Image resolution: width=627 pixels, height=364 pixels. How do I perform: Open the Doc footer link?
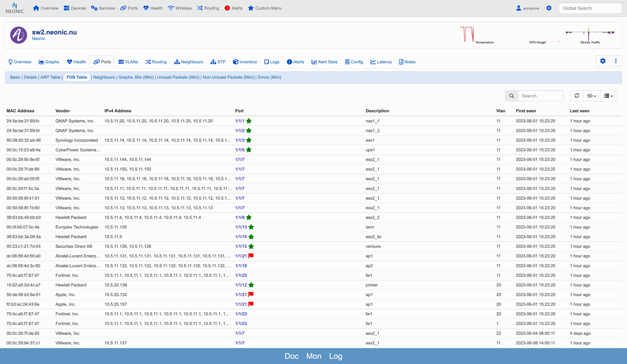(x=292, y=356)
